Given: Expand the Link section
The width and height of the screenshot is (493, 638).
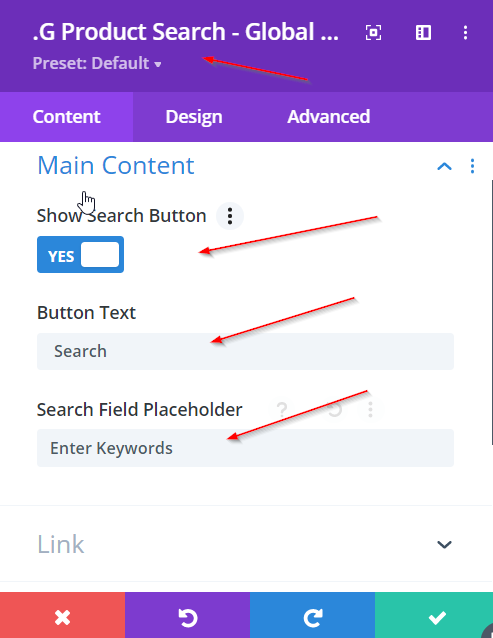Looking at the screenshot, I should (444, 544).
